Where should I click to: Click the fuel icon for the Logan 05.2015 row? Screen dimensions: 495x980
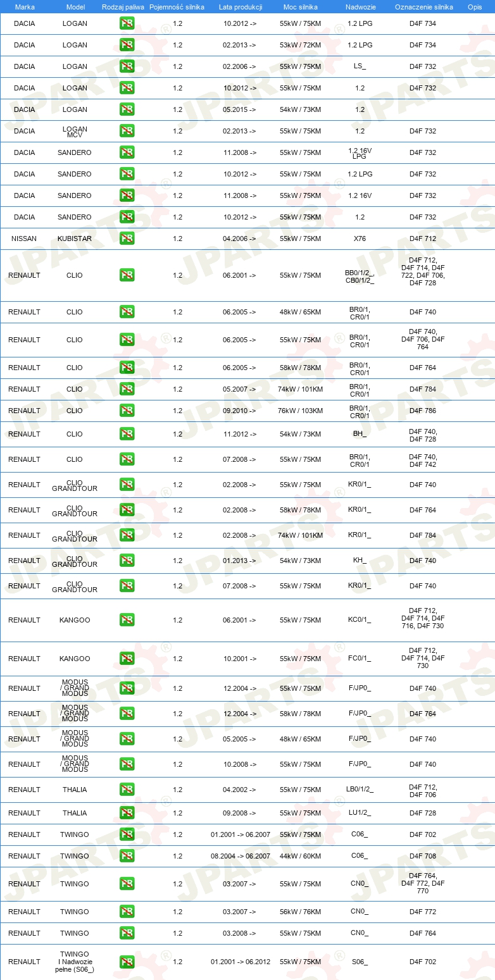pyautogui.click(x=127, y=109)
